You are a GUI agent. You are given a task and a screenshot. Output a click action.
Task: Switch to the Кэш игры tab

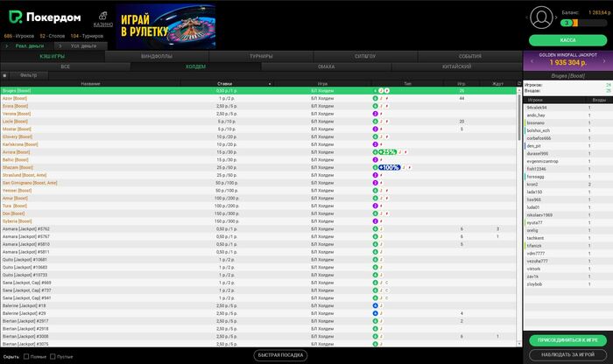tap(53, 56)
